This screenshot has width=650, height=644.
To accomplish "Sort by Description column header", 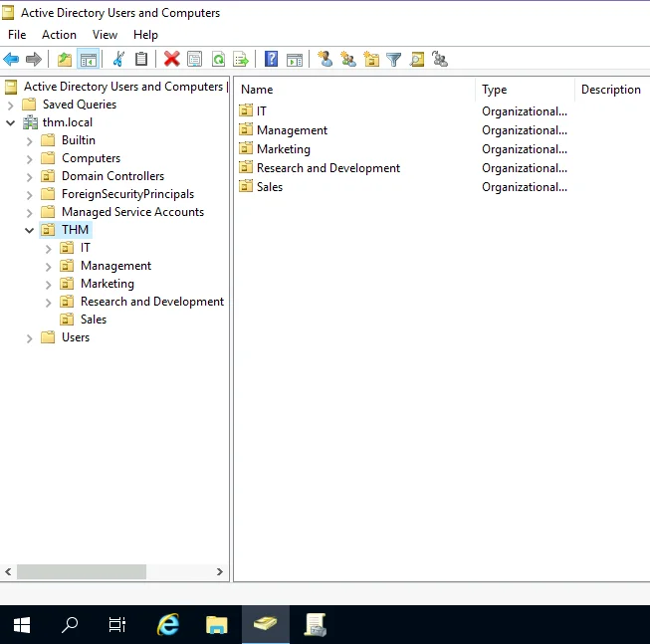I will [612, 90].
